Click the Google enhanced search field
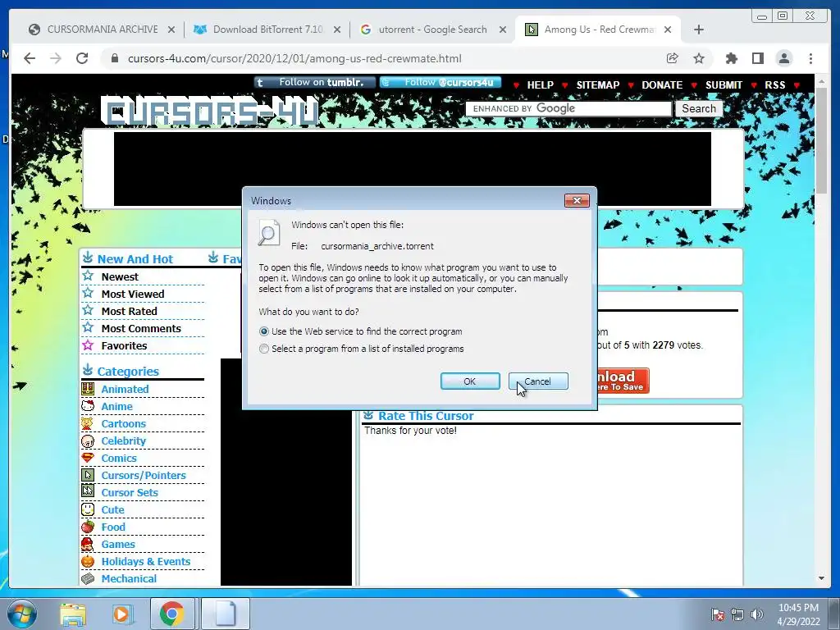This screenshot has height=630, width=840. pos(568,109)
